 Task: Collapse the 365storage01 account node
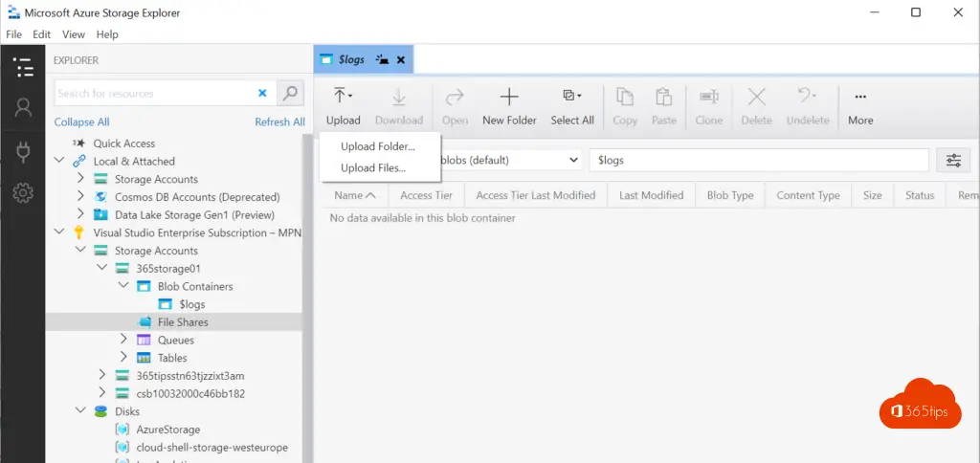101,268
